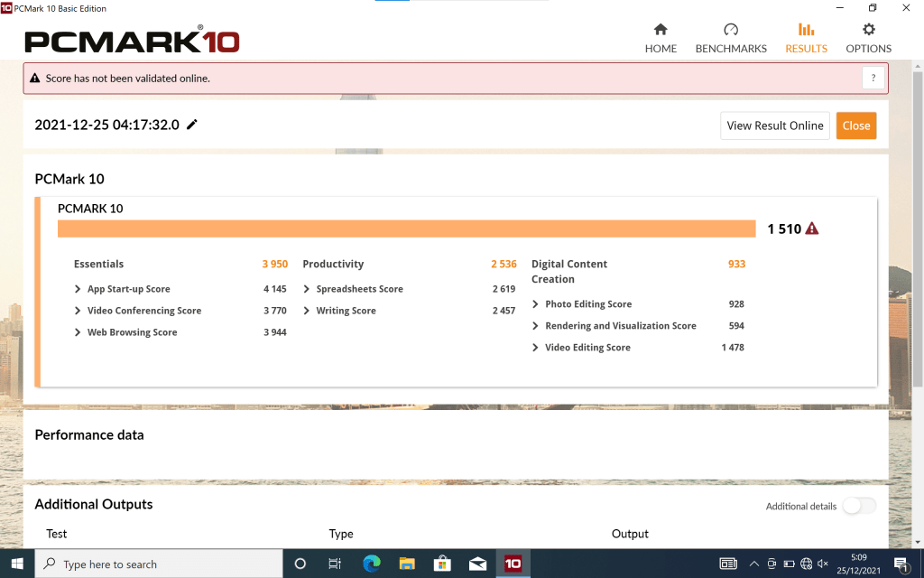Launch Microsoft Edge from taskbar
The height and width of the screenshot is (578, 924).
tap(371, 564)
